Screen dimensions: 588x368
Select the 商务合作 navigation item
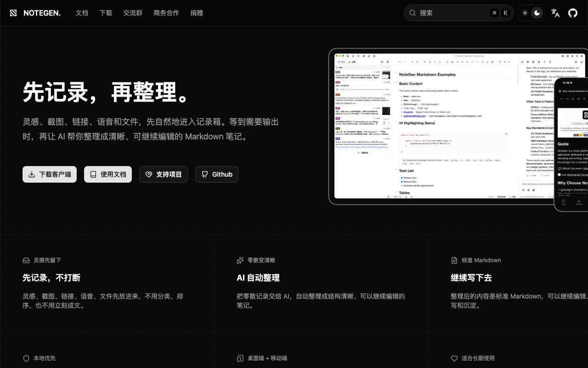tap(166, 13)
